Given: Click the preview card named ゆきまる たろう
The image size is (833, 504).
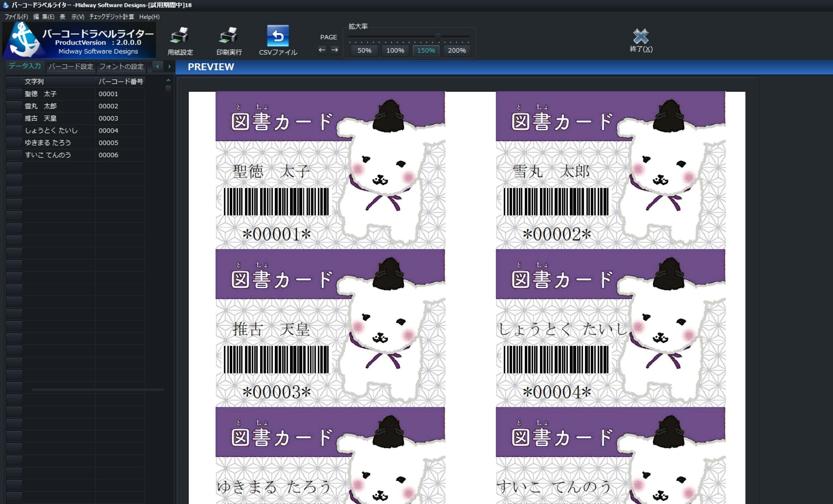Looking at the screenshot, I should click(330, 455).
